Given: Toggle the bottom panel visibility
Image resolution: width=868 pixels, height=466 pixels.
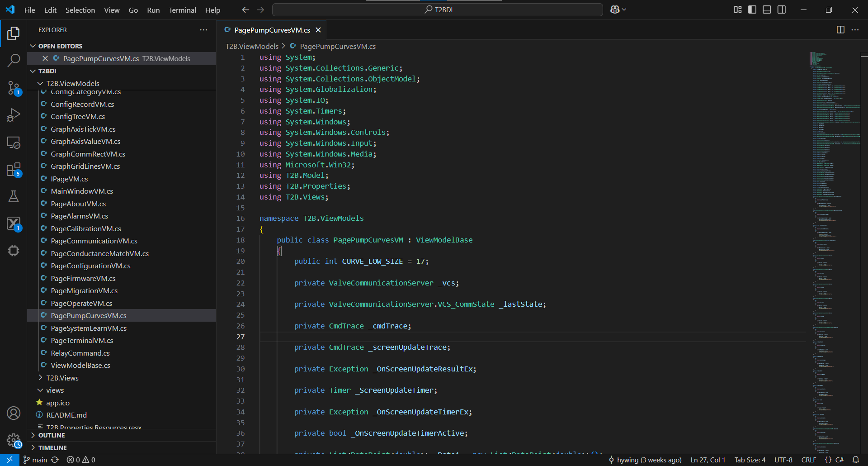Looking at the screenshot, I should click(x=767, y=10).
